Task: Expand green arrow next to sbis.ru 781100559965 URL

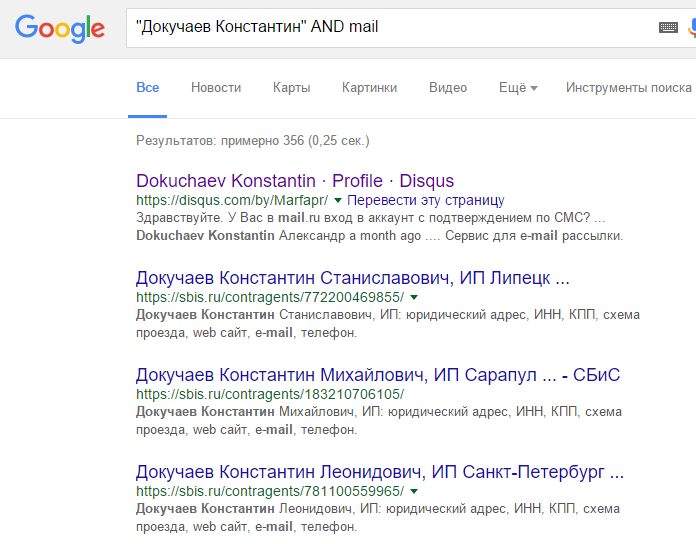Action: tap(414, 491)
